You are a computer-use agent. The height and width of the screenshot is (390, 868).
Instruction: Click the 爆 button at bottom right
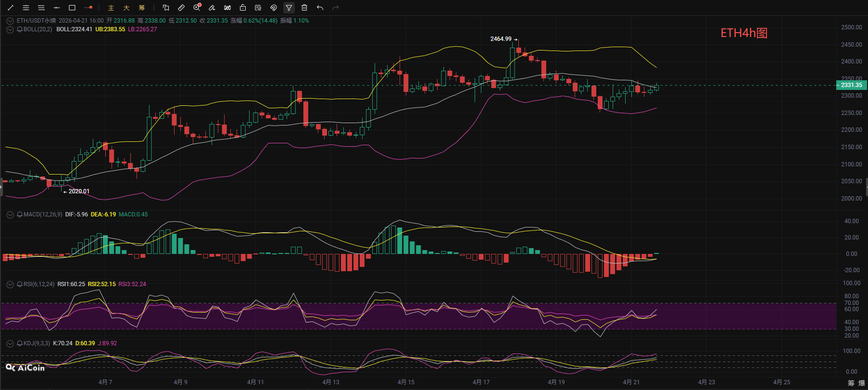coord(862,383)
